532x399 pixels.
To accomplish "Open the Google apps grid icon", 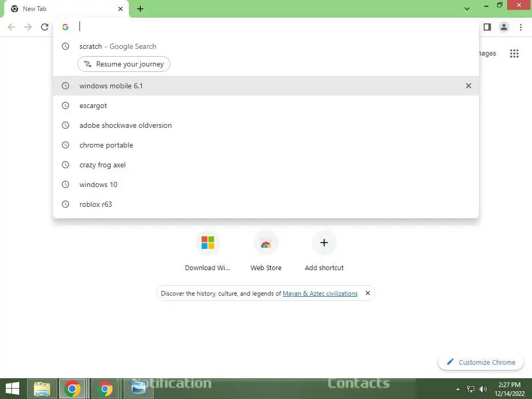I will [514, 54].
